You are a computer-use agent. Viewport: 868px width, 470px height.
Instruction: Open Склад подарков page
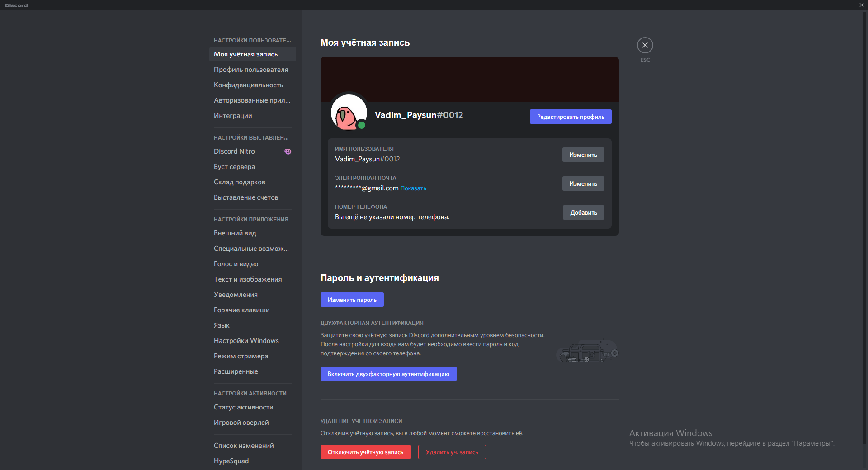point(252,182)
